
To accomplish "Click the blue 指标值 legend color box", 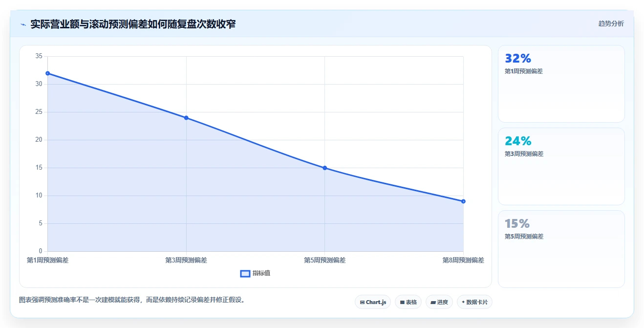I will tap(245, 273).
